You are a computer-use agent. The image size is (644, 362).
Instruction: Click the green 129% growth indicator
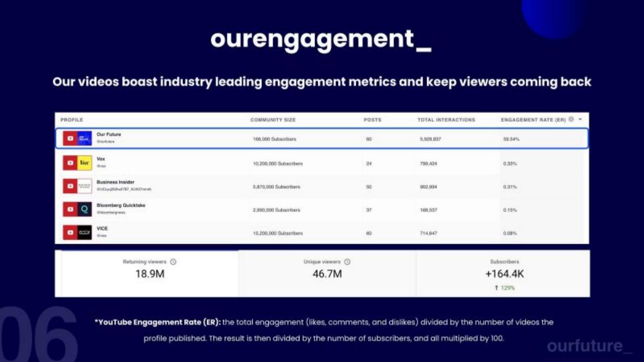[x=504, y=288]
